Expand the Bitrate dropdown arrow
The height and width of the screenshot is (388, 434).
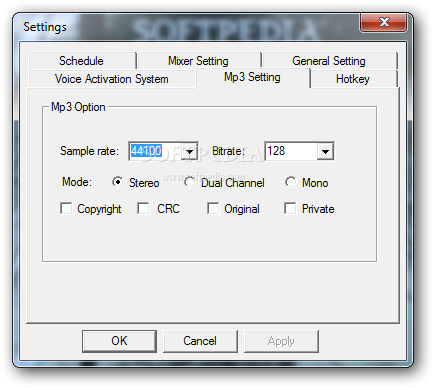click(x=325, y=151)
